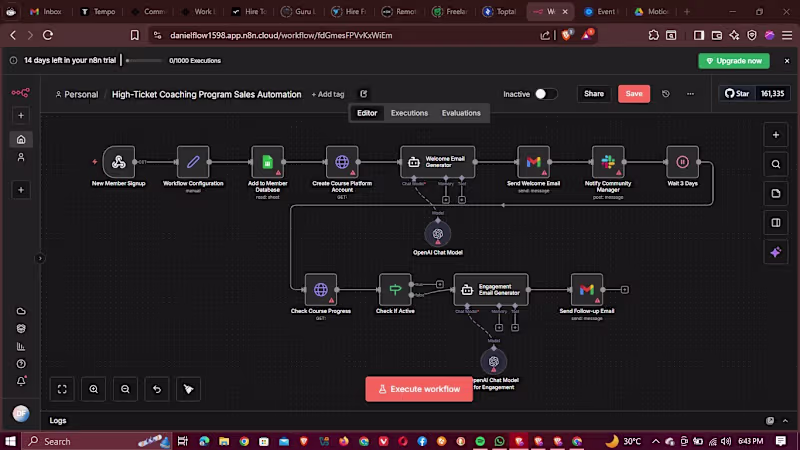Image resolution: width=800 pixels, height=450 pixels.
Task: Click Execute workflow button
Action: (419, 389)
